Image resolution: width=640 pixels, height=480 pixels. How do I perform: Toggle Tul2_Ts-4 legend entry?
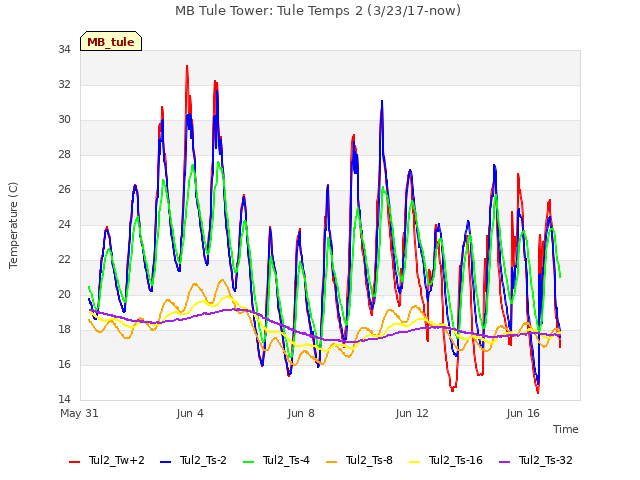276,460
